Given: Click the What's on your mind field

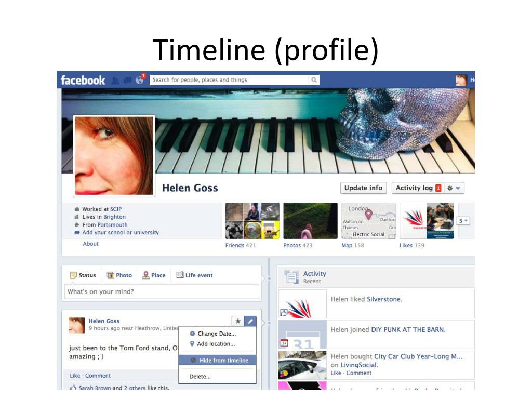Looking at the screenshot, I should (x=162, y=291).
